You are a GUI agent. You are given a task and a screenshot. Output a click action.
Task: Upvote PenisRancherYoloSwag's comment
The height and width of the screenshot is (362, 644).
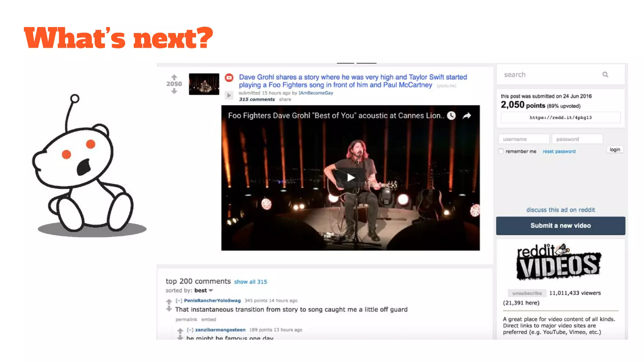(169, 301)
